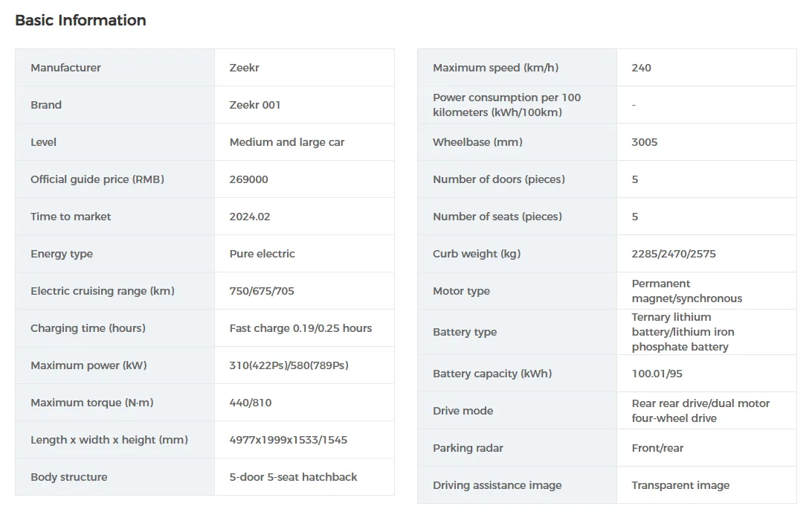Click the Basic Information heading

coord(80,20)
